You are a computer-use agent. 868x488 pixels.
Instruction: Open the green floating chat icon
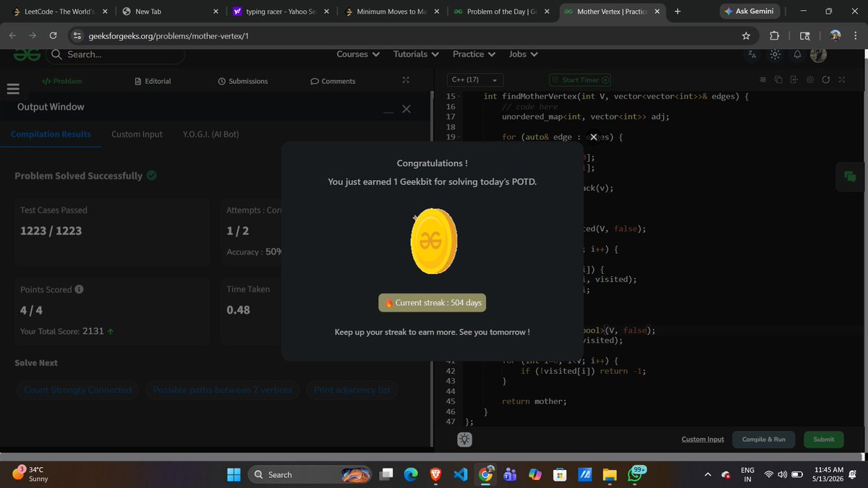850,176
